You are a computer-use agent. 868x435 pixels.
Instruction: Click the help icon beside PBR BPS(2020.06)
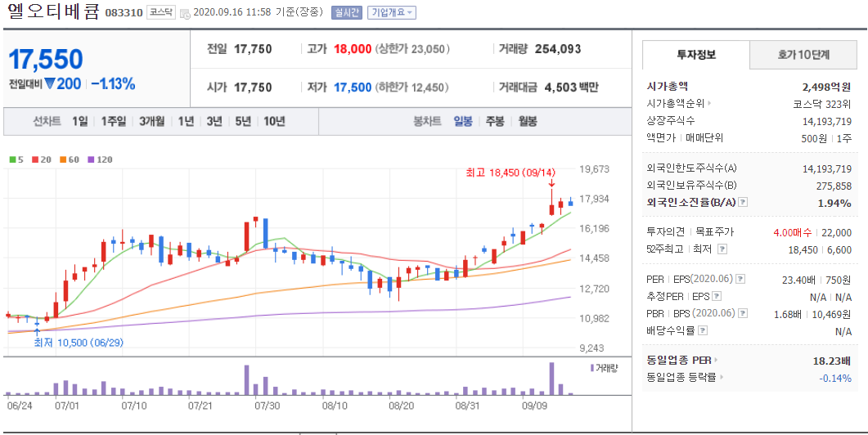click(743, 313)
